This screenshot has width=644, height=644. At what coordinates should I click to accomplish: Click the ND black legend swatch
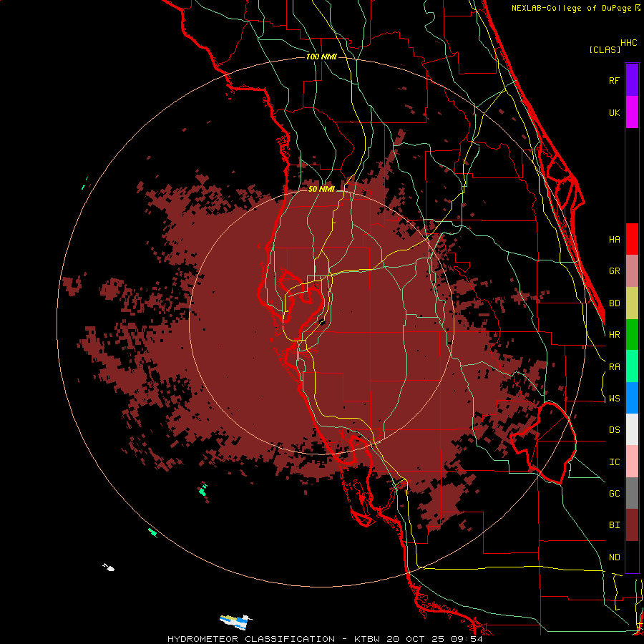click(632, 557)
